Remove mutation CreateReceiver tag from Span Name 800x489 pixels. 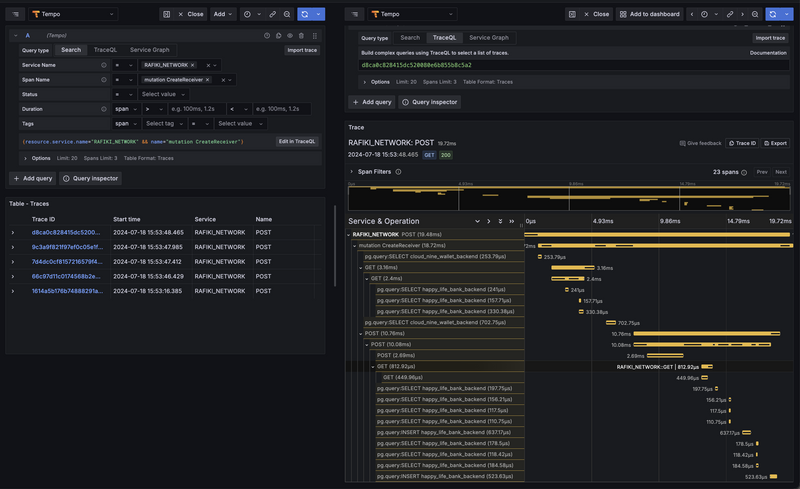click(207, 80)
